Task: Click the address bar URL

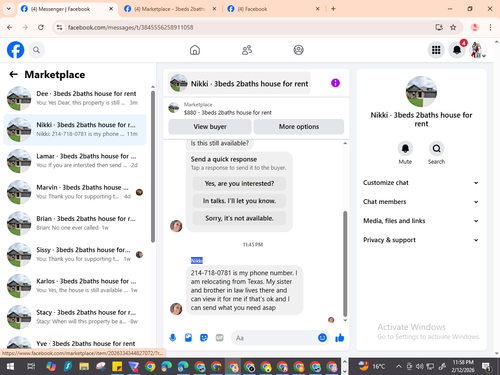Action: [x=130, y=27]
